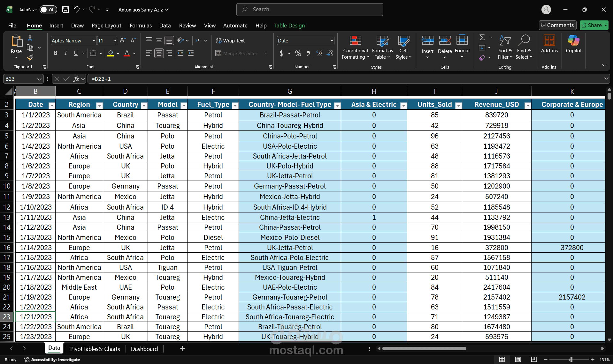The image size is (613, 364).
Task: Click the Decrease Indent icon
Action: point(180,53)
